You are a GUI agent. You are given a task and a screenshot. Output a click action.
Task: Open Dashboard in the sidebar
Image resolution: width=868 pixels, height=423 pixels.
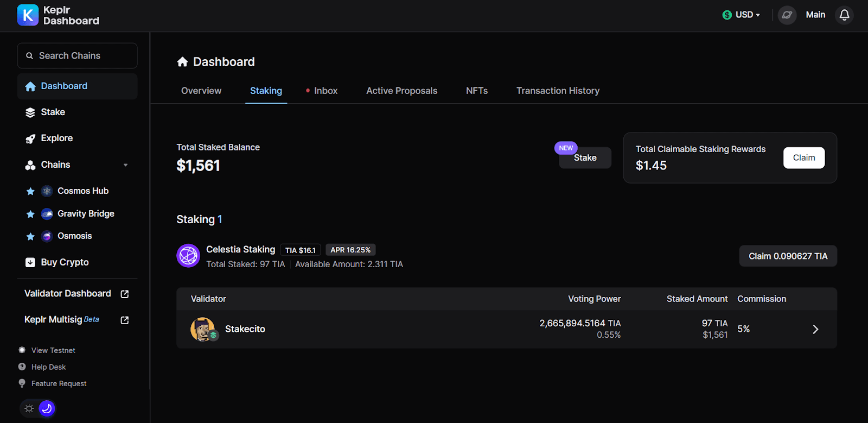click(x=77, y=86)
